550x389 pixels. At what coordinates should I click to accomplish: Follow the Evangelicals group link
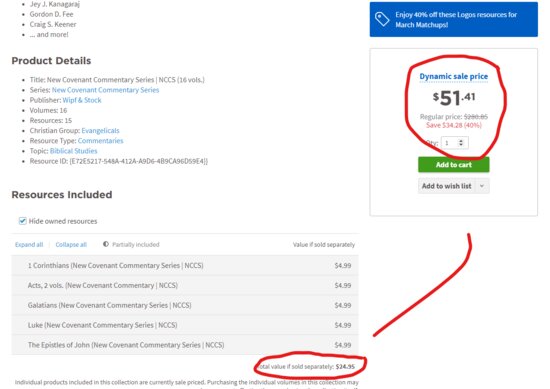tap(100, 130)
